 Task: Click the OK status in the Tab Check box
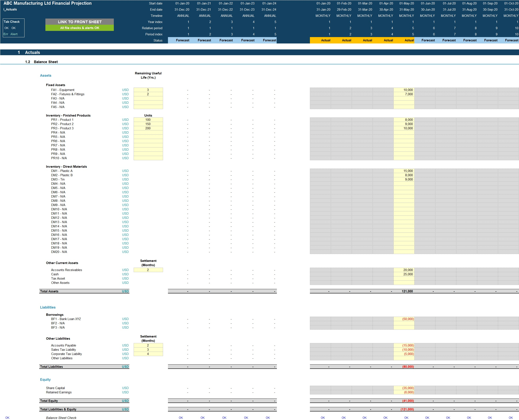(6, 28)
